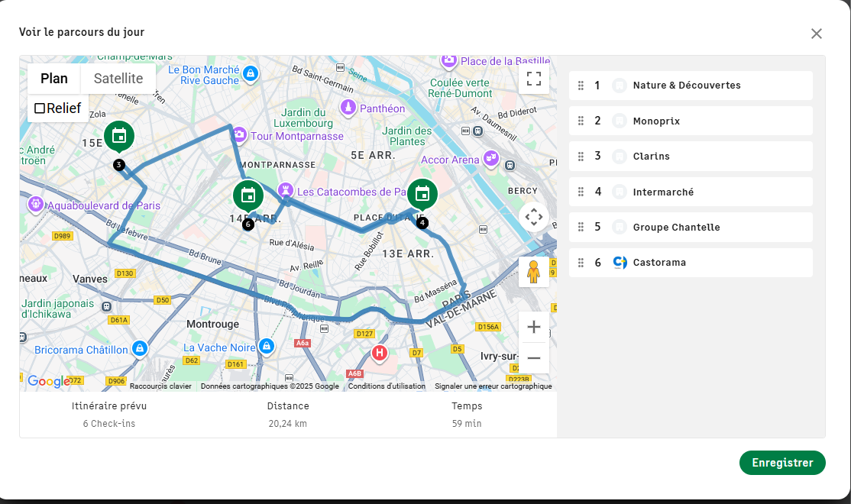Zoom out on the map
This screenshot has height=504, width=851.
tap(534, 358)
